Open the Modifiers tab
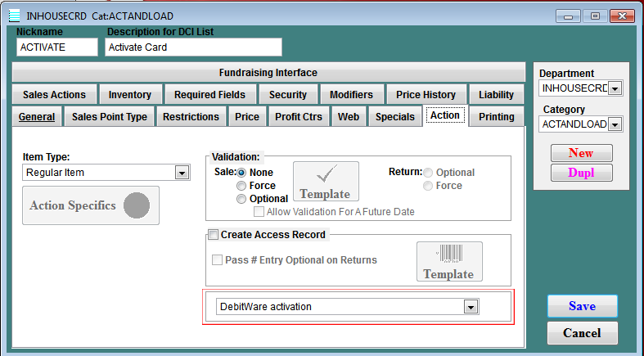This screenshot has width=644, height=356. click(352, 94)
